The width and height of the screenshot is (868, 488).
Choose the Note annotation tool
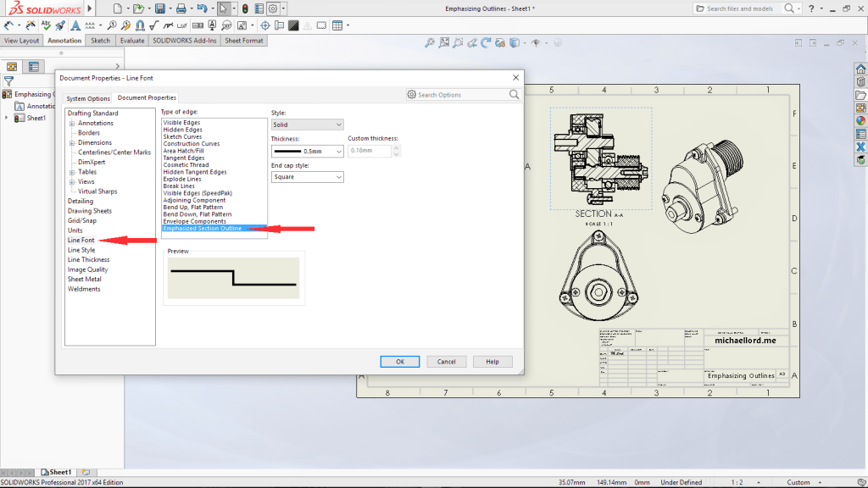[x=75, y=25]
